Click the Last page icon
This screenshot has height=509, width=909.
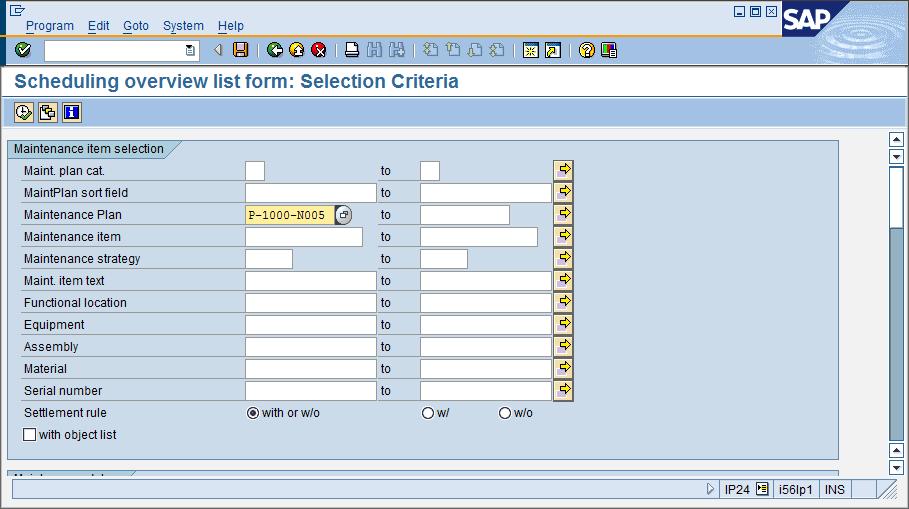tap(497, 50)
